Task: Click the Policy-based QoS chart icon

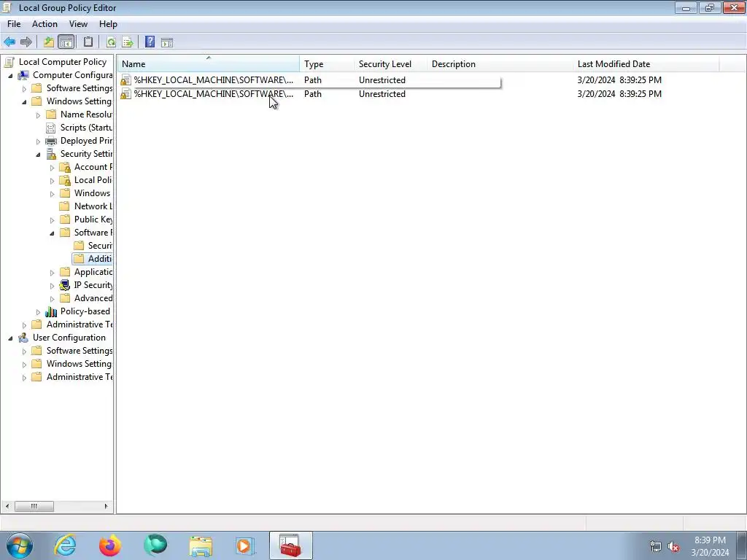Action: coord(50,311)
